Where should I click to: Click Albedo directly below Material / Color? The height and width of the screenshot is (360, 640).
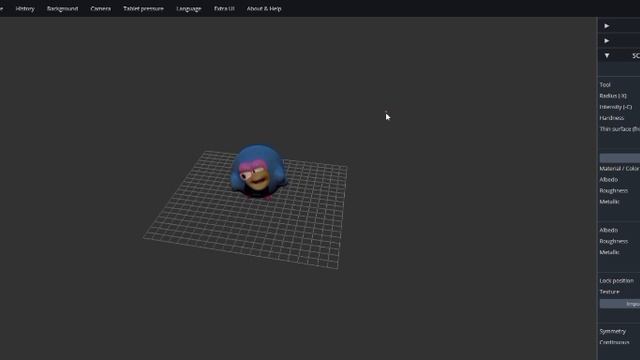coord(609,180)
